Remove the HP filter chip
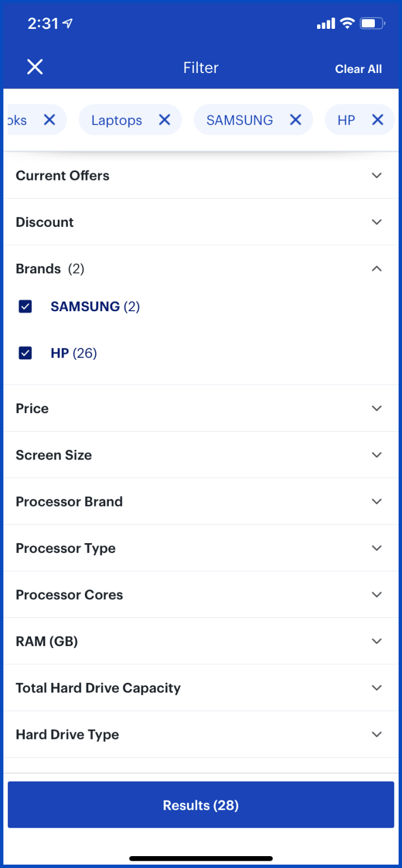The image size is (402, 868). (x=378, y=120)
